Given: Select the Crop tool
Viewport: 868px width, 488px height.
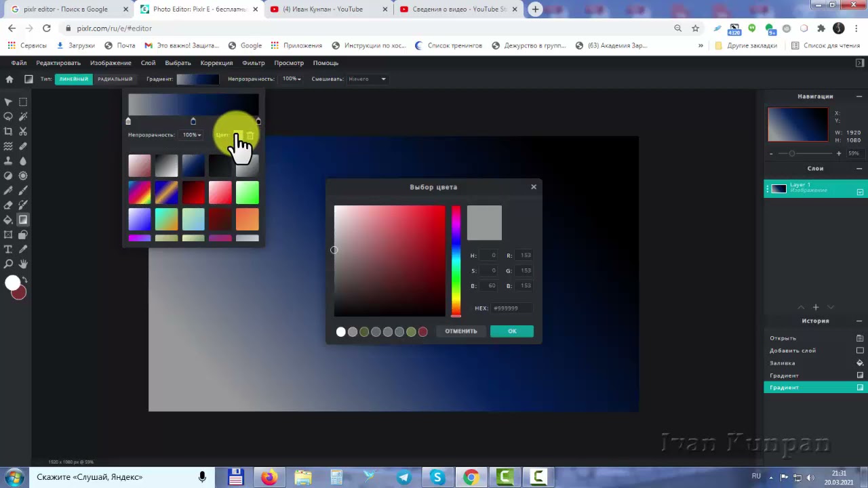Looking at the screenshot, I should click(8, 131).
